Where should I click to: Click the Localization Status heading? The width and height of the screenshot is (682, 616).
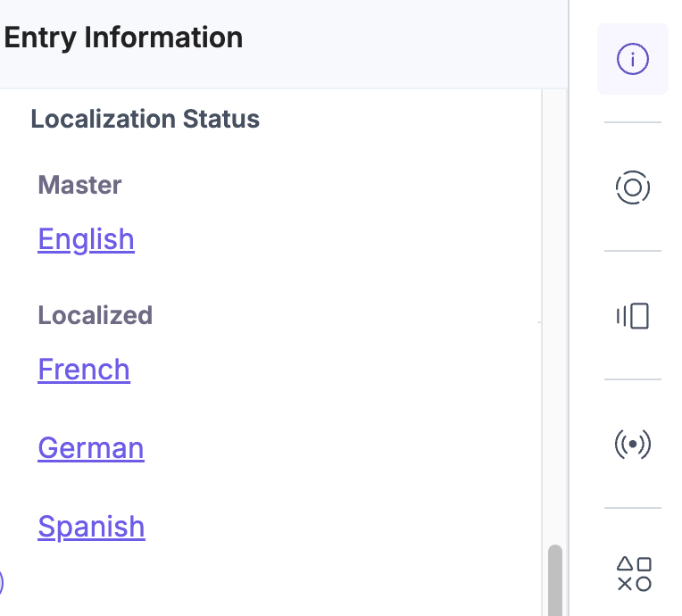146,119
